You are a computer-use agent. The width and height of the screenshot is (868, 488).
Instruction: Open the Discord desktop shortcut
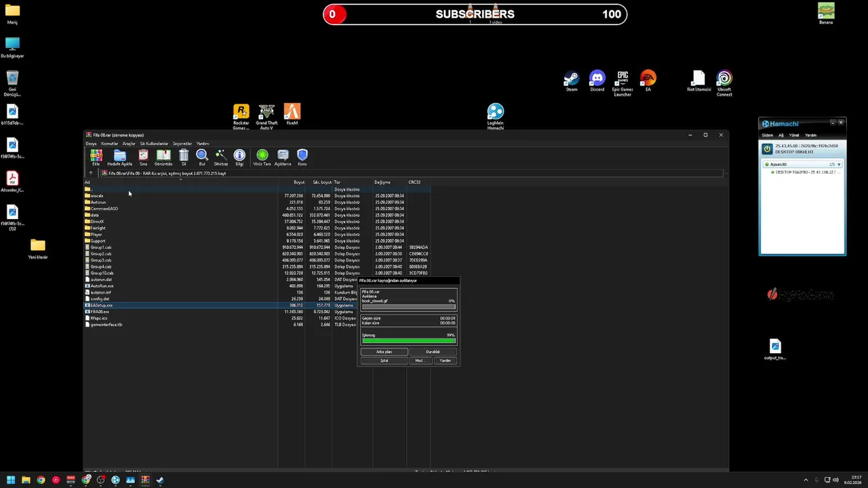point(597,81)
